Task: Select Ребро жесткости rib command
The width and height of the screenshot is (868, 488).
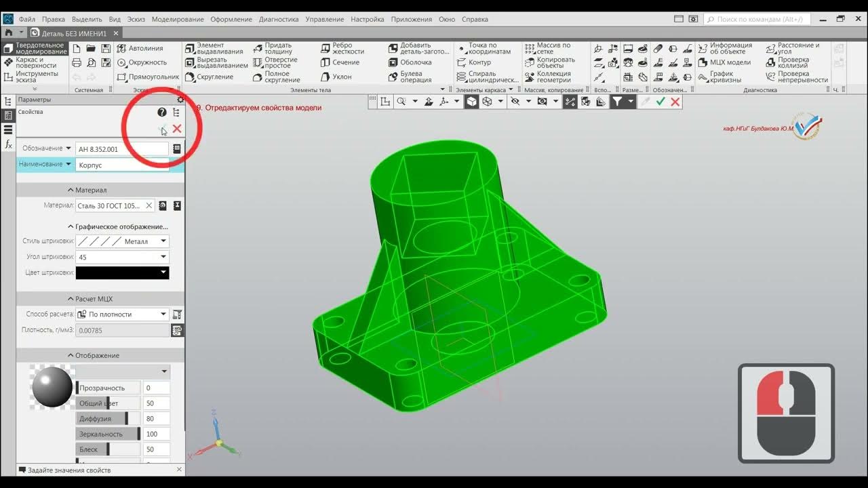Action: pyautogui.click(x=342, y=48)
